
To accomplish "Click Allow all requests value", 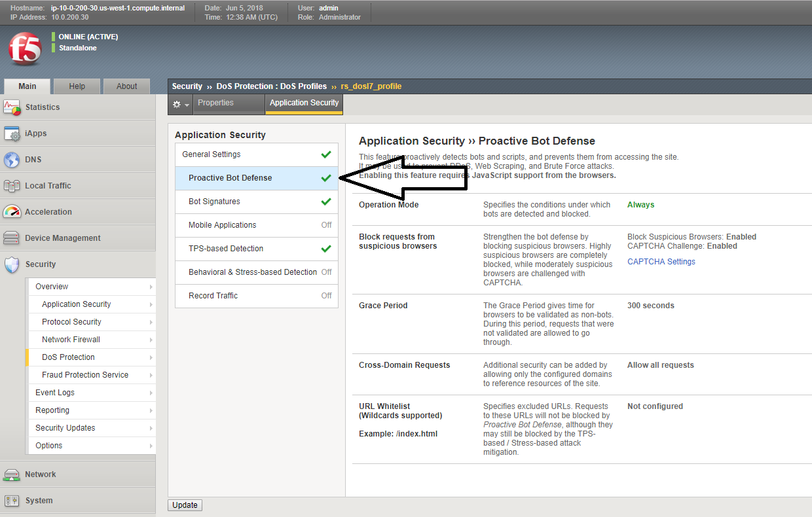I will tap(661, 365).
